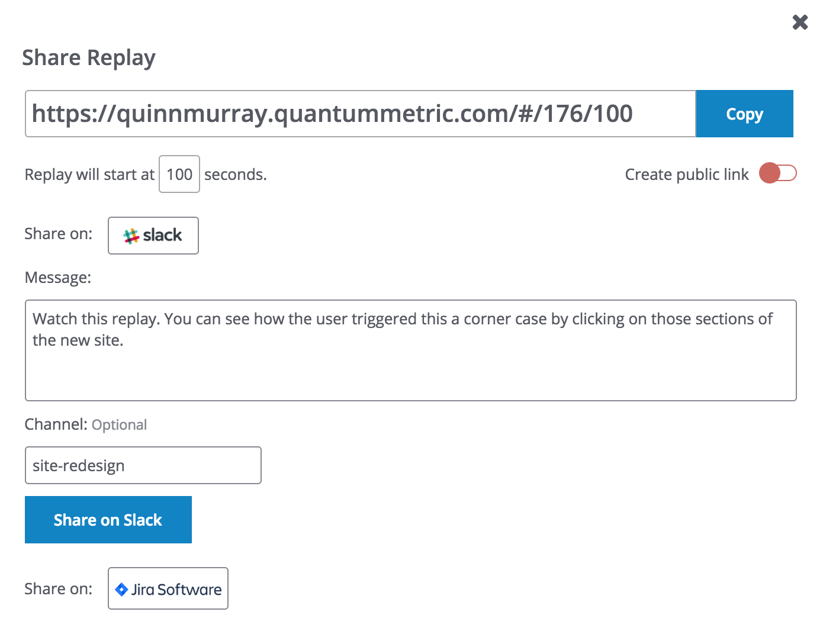This screenshot has height=644, width=823.
Task: Click the Create public link label
Action: coord(687,175)
